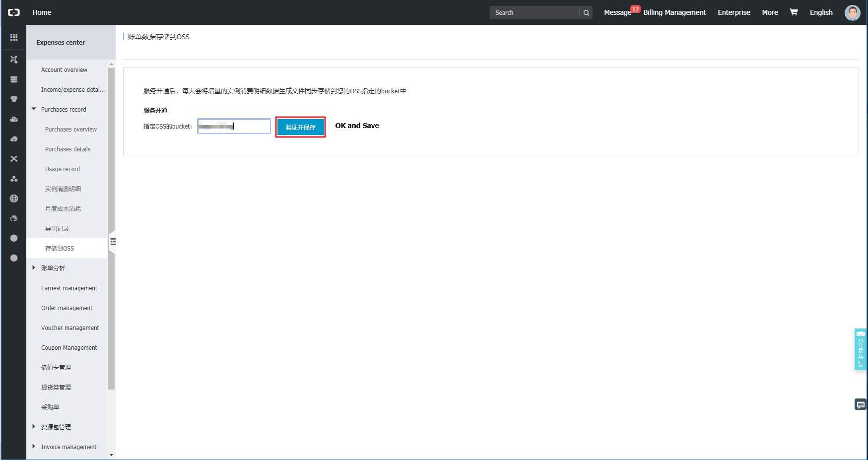Open Voucher management page
Viewport: 868px width, 460px height.
(x=70, y=328)
